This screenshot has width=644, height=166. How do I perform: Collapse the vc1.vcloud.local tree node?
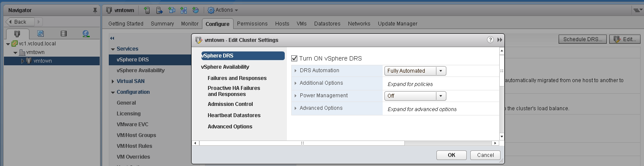click(8, 44)
